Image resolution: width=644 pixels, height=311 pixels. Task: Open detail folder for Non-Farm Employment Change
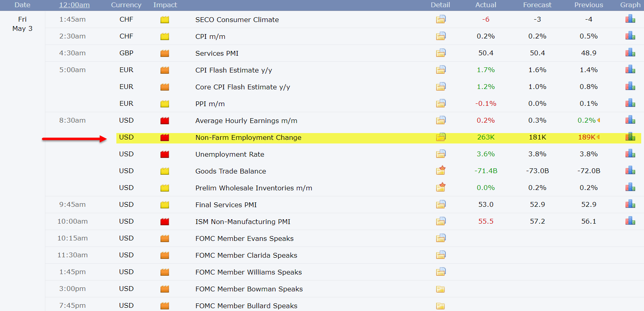441,137
